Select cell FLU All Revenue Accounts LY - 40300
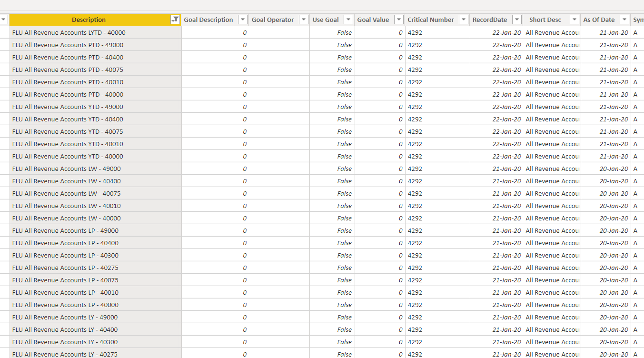644x358 pixels. click(x=95, y=342)
